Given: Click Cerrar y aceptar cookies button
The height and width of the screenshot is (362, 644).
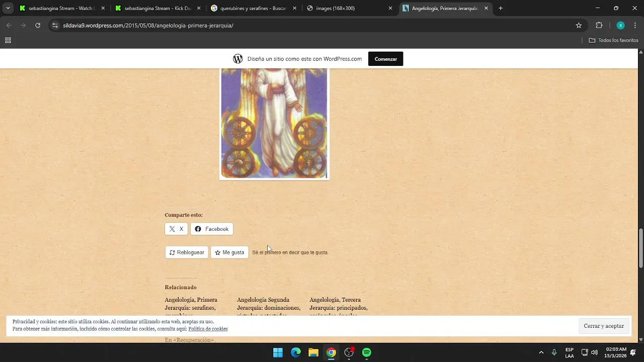Looking at the screenshot, I should click(x=604, y=326).
